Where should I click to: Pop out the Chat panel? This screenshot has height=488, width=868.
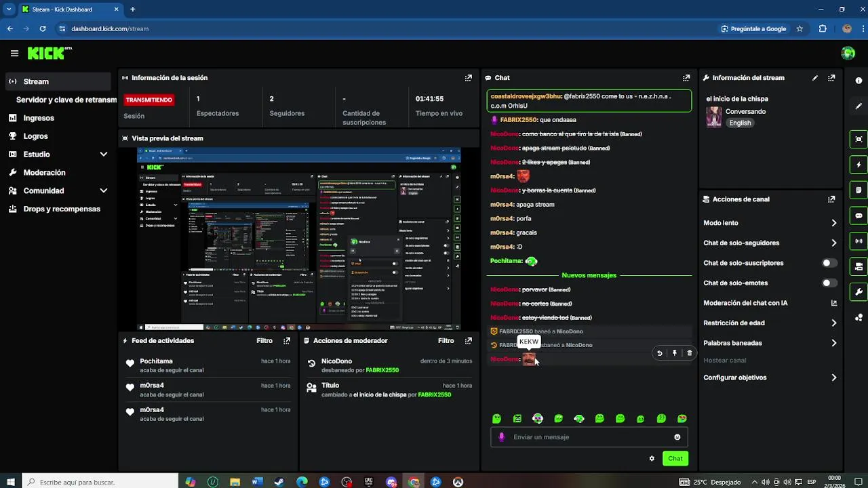click(686, 78)
